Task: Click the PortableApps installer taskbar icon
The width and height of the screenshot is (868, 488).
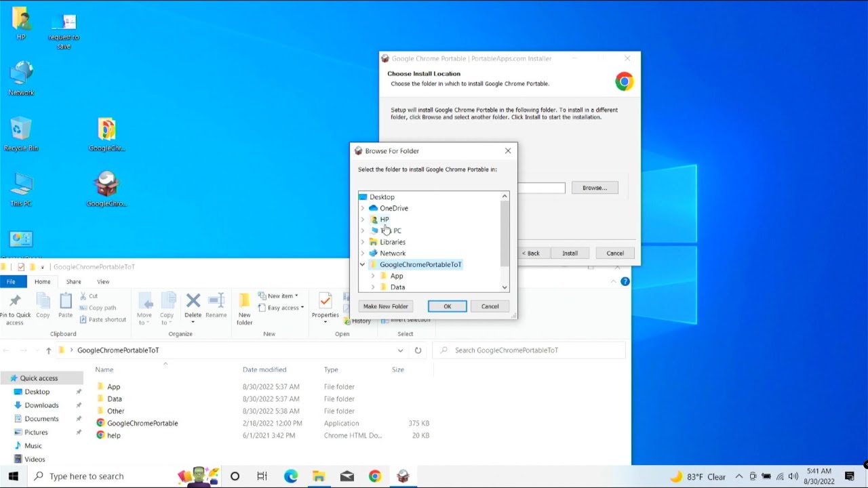Action: (403, 476)
